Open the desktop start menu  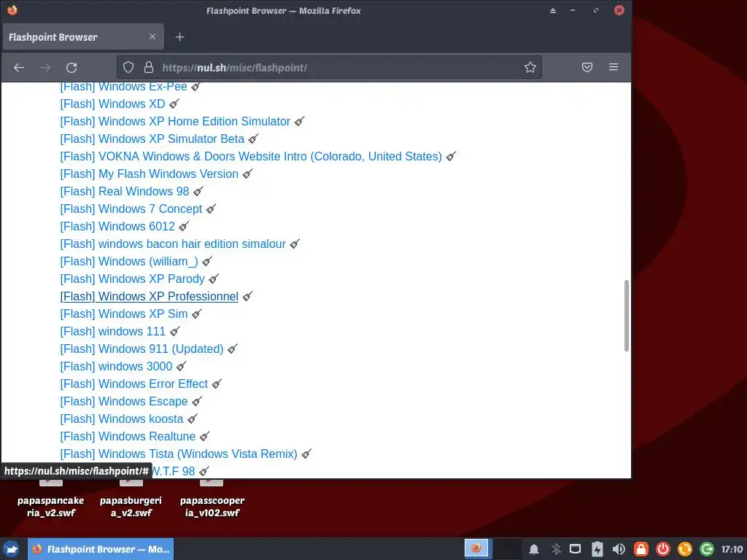coord(12,549)
